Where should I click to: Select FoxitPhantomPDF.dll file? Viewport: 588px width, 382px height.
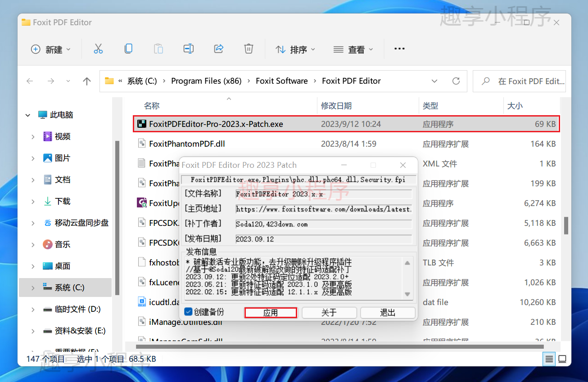pyautogui.click(x=187, y=144)
